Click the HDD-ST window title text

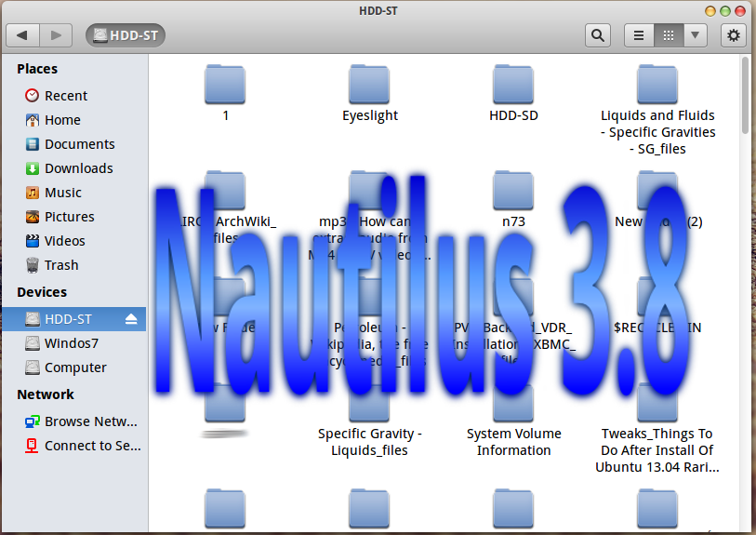coord(378,10)
